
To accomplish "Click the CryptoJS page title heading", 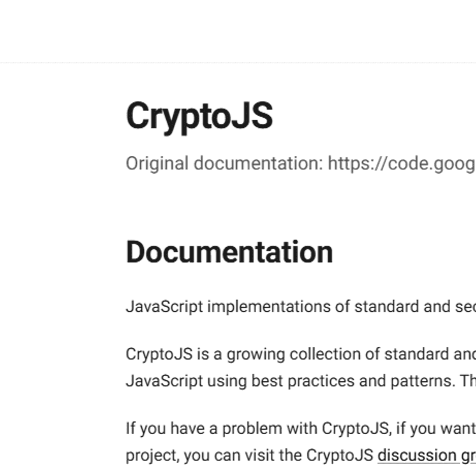I will tap(199, 116).
